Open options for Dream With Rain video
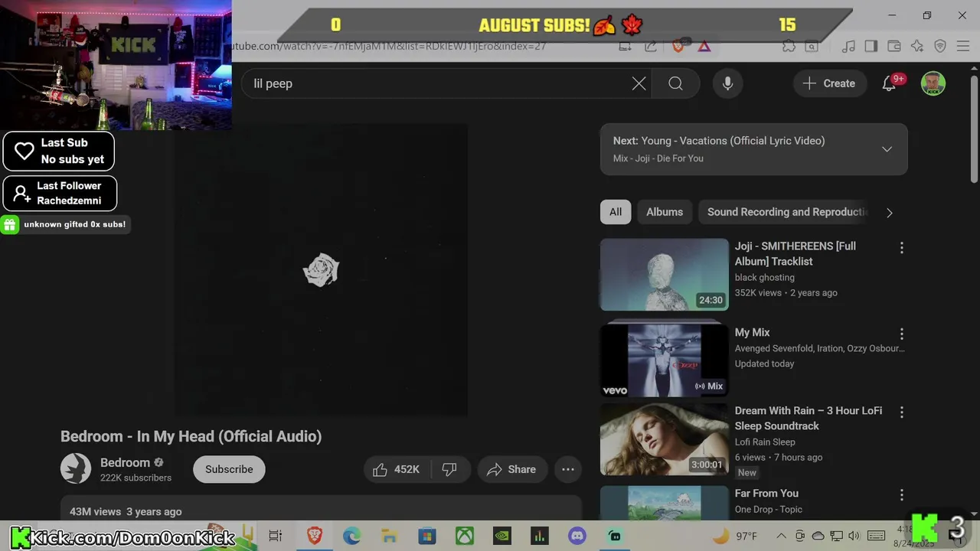The image size is (980, 551). point(901,412)
